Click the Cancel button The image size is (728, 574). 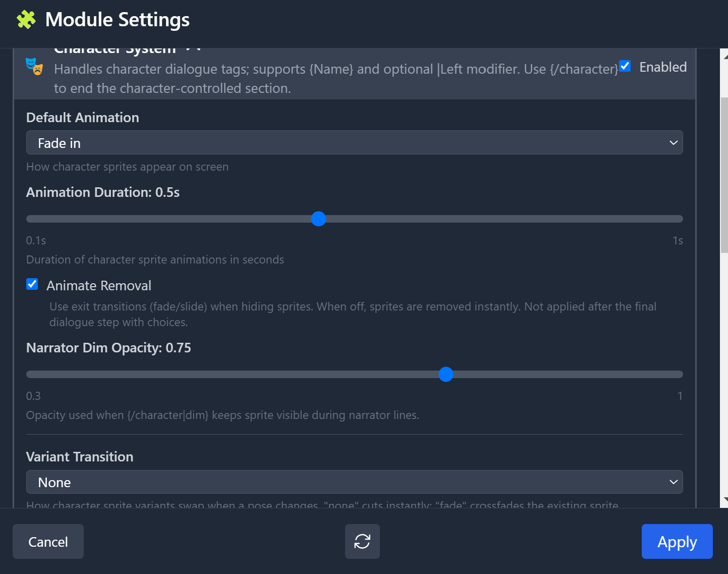tap(48, 541)
